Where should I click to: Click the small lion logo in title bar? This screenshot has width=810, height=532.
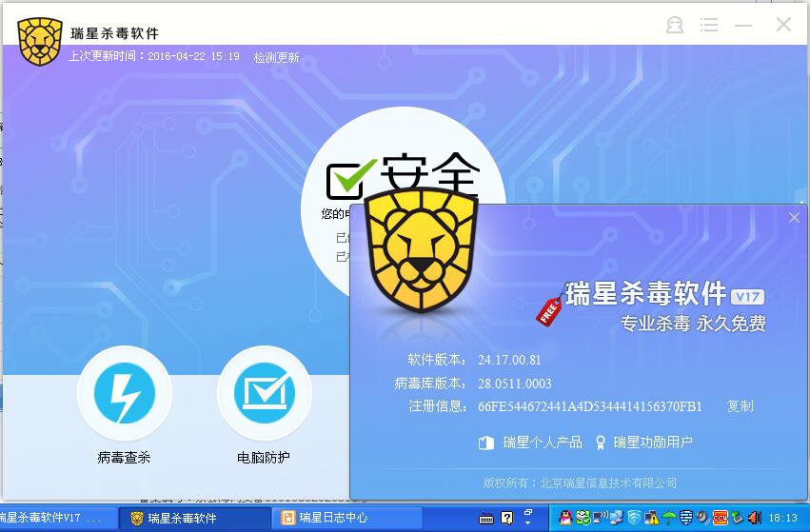click(x=39, y=41)
